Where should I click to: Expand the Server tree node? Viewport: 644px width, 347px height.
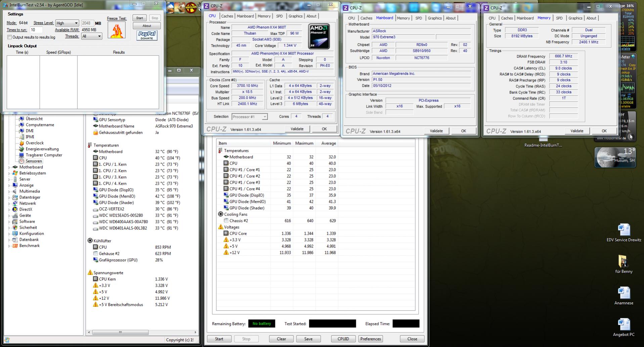(9, 179)
